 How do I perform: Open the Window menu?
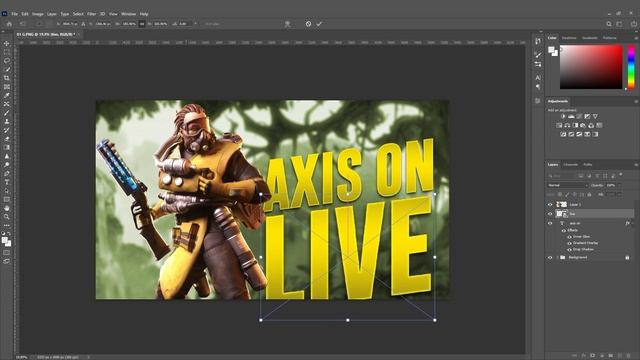[x=128, y=14]
